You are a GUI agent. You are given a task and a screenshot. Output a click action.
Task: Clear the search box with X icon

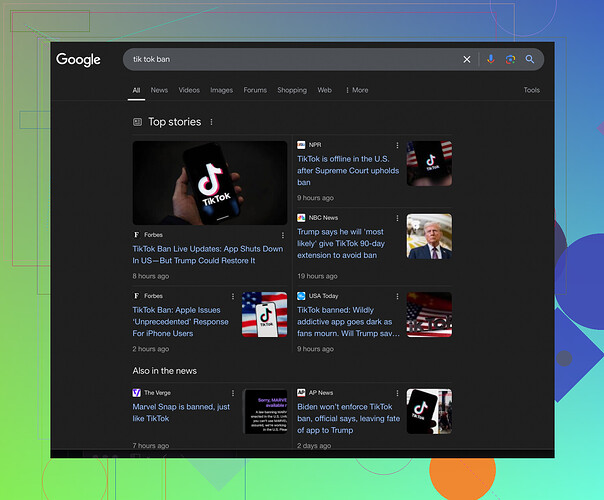(x=466, y=60)
